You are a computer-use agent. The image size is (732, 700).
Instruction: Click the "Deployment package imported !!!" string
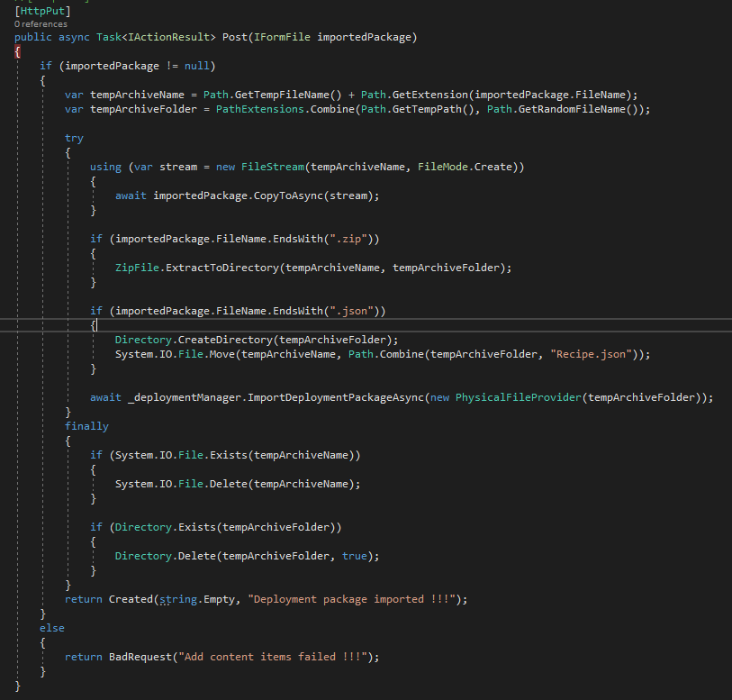click(x=351, y=599)
